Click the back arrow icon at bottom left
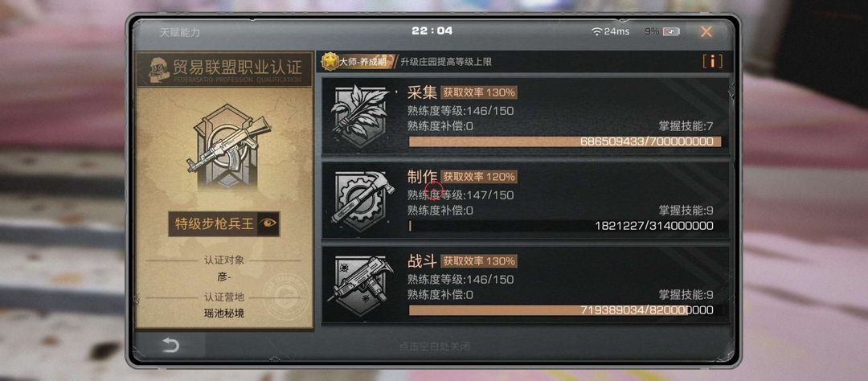 (x=170, y=346)
